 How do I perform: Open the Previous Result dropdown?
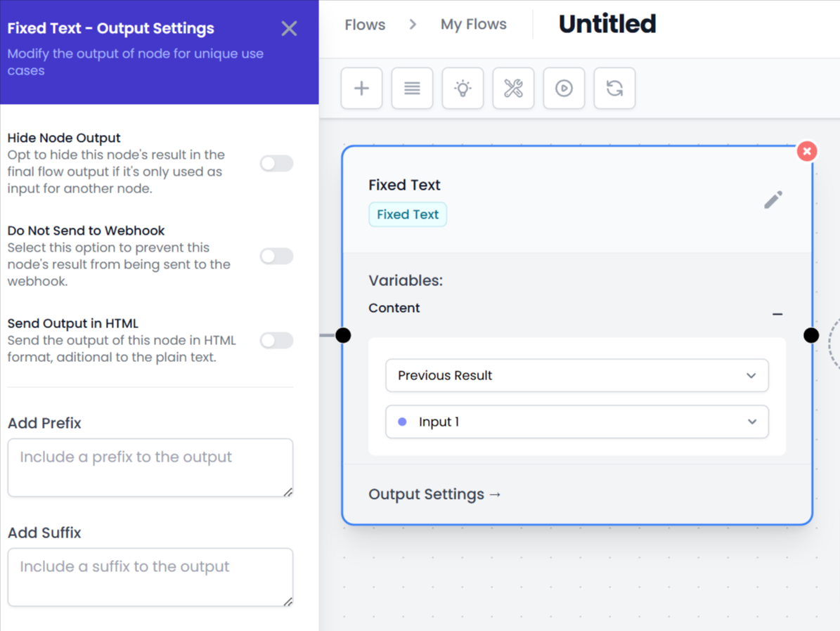[x=576, y=376]
